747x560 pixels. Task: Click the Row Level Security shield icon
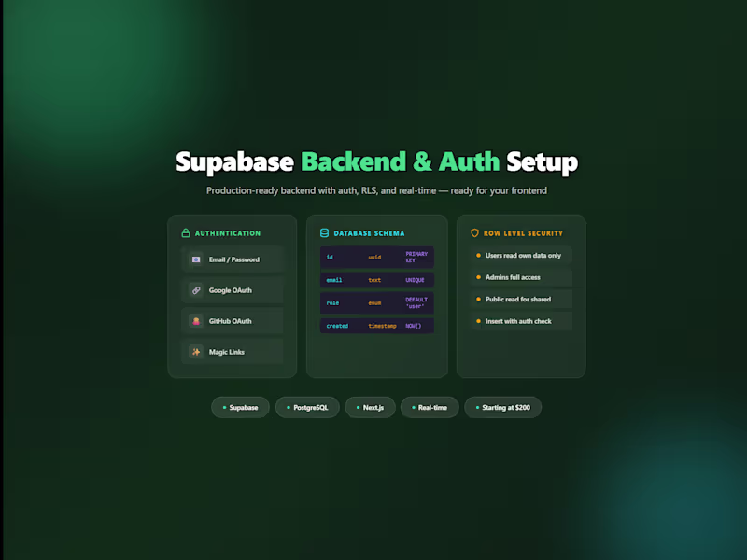[x=473, y=232]
